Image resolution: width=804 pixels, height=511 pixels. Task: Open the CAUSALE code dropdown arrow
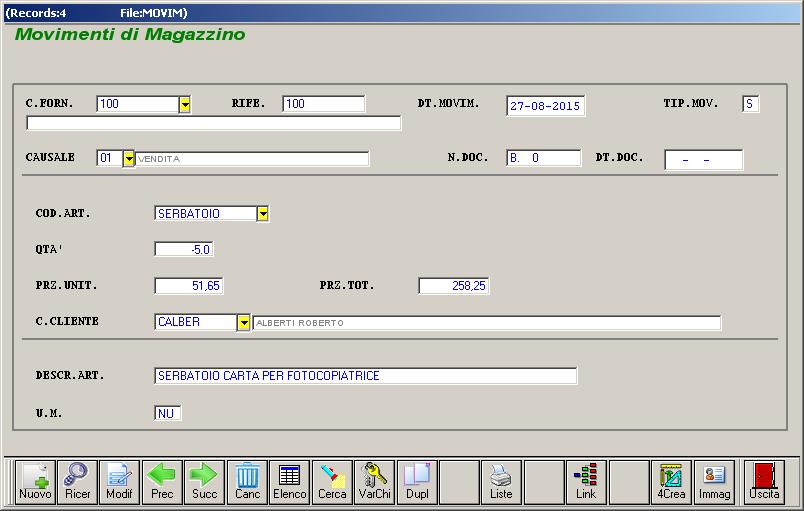point(129,158)
